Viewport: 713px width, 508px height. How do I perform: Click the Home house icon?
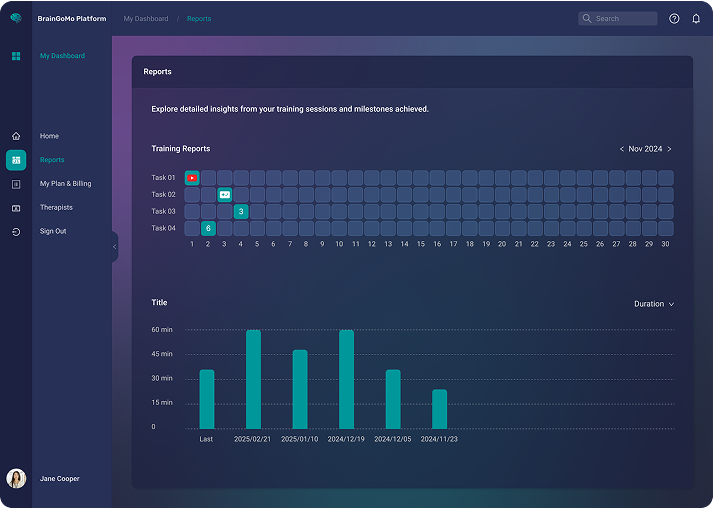pos(16,136)
